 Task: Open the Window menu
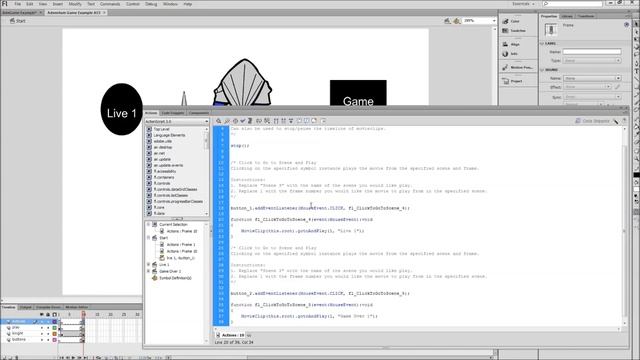(x=170, y=4)
